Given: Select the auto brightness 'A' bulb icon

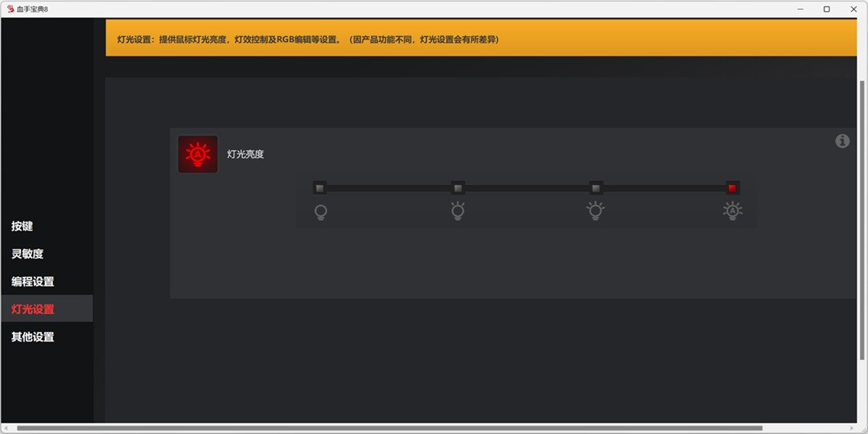Looking at the screenshot, I should [731, 211].
